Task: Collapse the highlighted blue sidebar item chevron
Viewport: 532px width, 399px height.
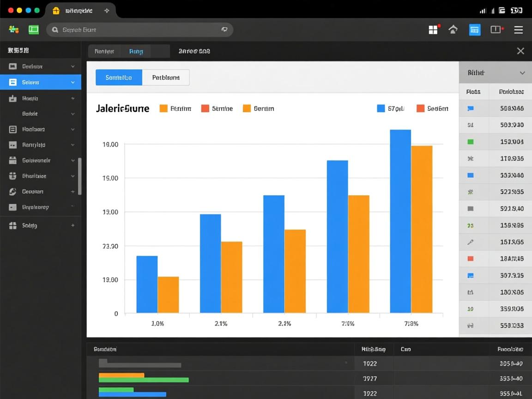Action: (x=73, y=83)
